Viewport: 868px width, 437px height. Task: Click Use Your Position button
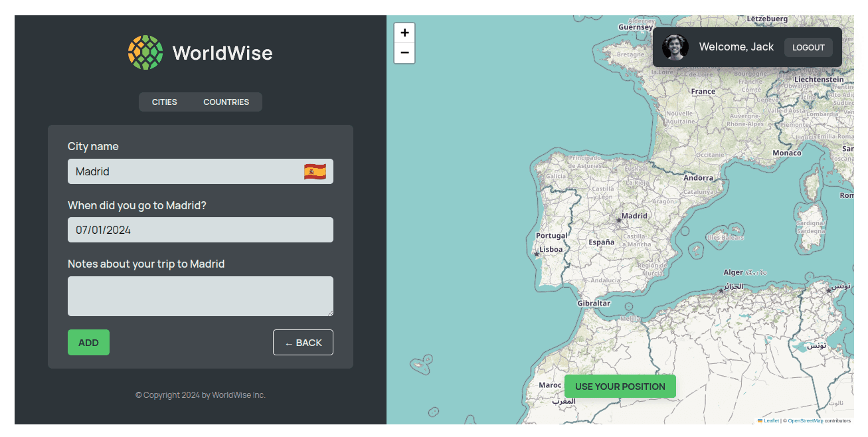(x=620, y=387)
